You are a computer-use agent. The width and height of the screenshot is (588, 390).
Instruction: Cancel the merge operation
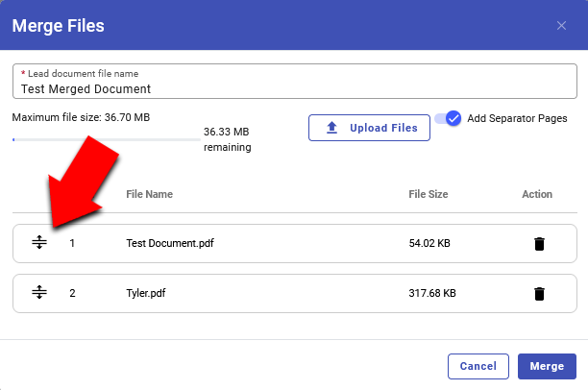click(478, 366)
